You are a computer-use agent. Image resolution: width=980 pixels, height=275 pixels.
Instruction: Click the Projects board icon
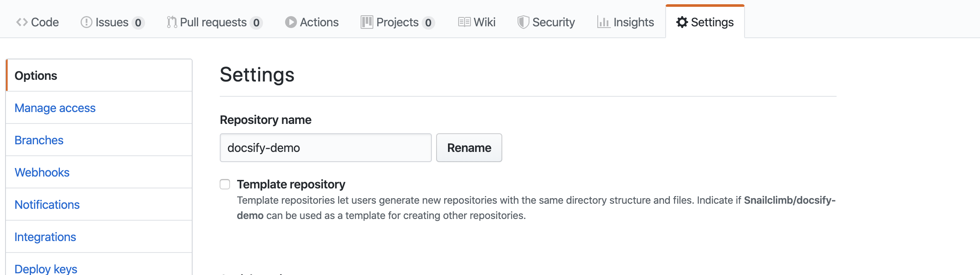[367, 22]
